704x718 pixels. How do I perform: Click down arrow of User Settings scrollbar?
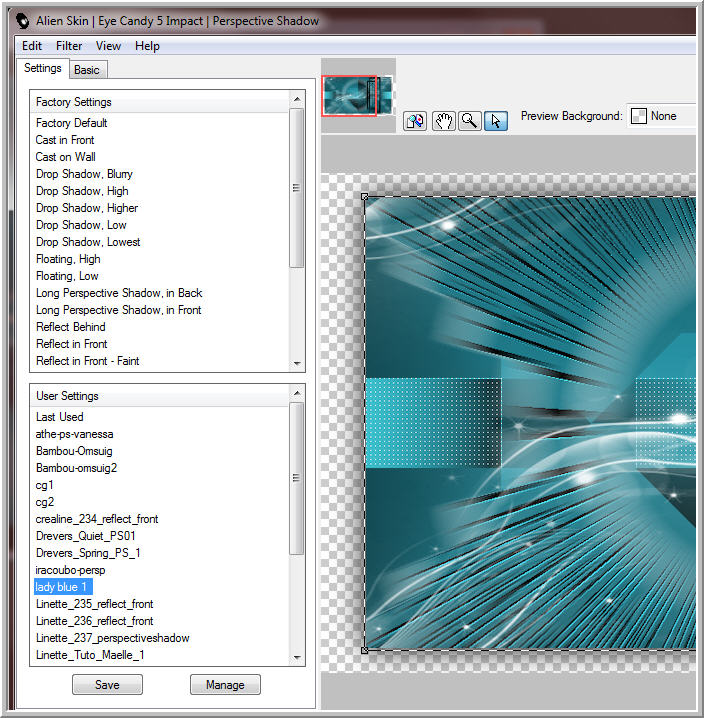pos(297,658)
